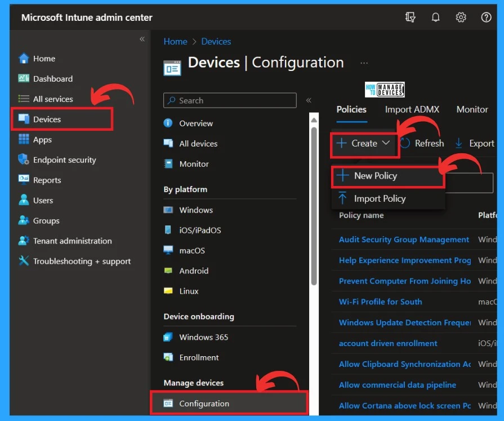
Task: Click the Reports monitor icon
Action: [x=24, y=180]
